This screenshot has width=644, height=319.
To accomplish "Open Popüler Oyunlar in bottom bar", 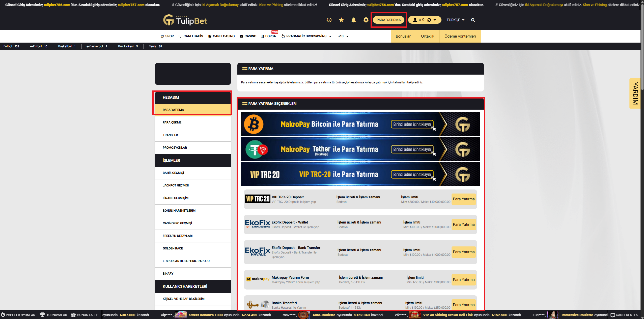I will [18, 315].
